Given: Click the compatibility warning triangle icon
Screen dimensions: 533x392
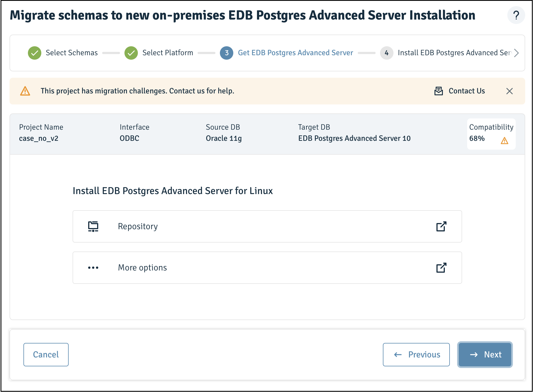Looking at the screenshot, I should pyautogui.click(x=504, y=141).
